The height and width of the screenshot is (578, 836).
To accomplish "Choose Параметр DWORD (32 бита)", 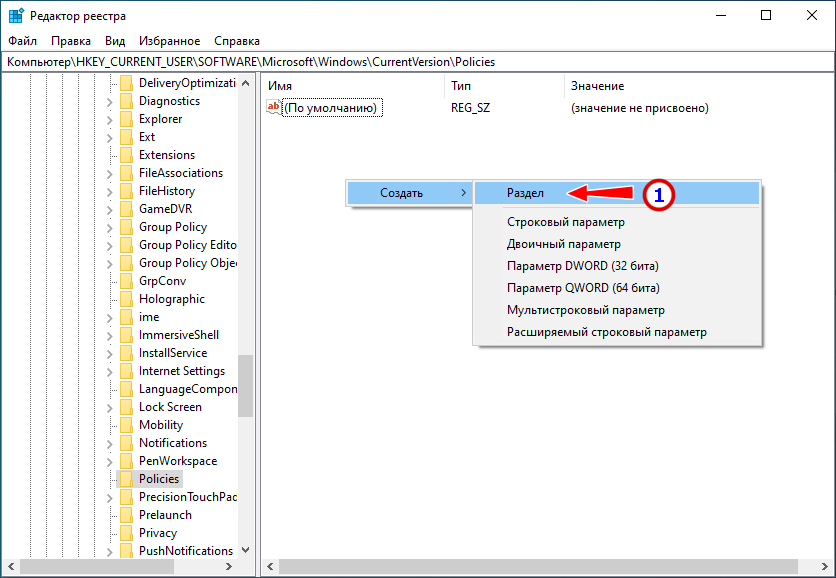I will coord(617,266).
